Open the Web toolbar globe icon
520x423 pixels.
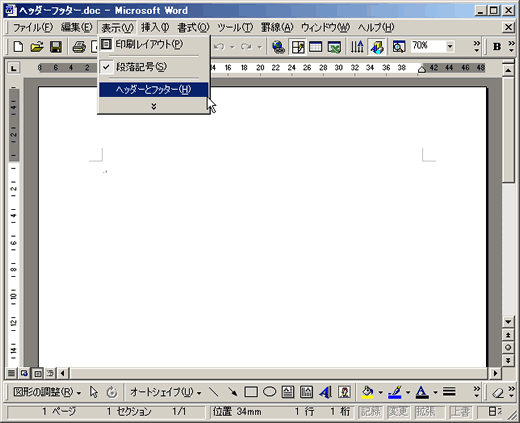[278, 47]
